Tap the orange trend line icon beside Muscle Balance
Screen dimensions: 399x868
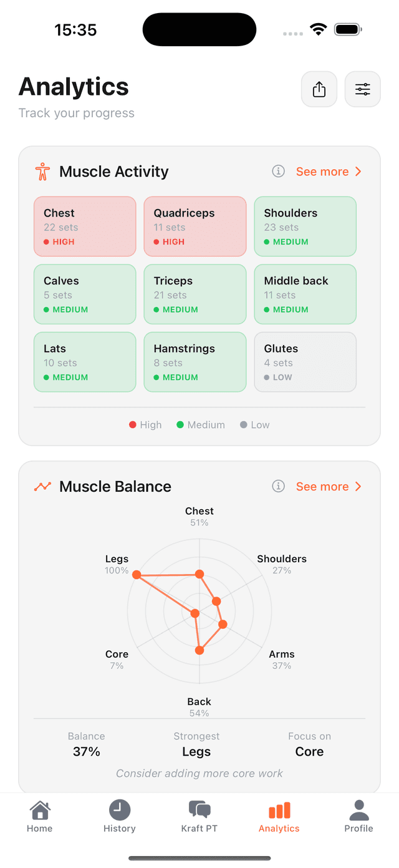[x=41, y=485]
